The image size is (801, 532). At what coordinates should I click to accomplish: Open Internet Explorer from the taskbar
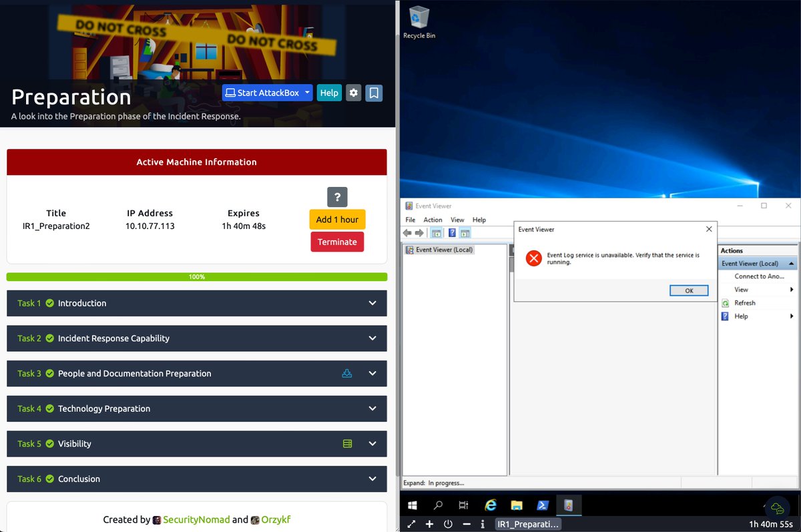click(491, 505)
